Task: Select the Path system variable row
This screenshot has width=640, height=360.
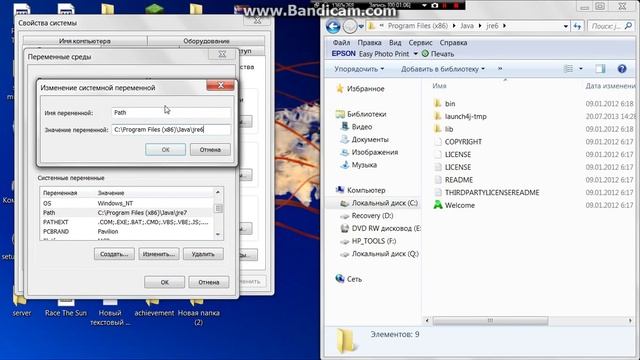Action: point(127,213)
